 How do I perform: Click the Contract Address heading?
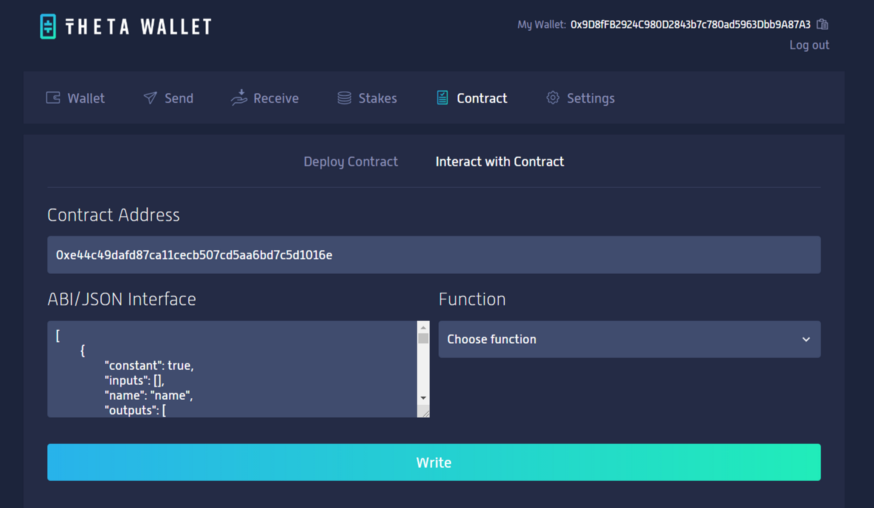coord(113,215)
